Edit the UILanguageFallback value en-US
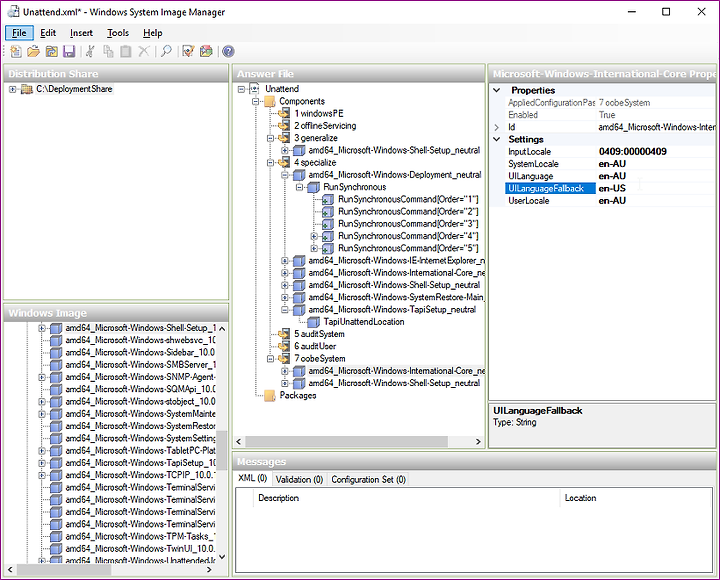This screenshot has height=580, width=720. click(655, 188)
